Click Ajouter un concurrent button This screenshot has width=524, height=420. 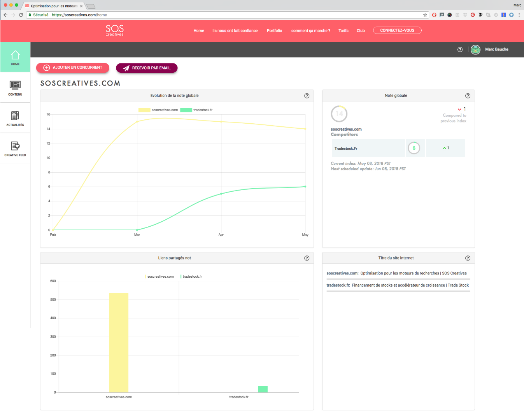click(73, 68)
